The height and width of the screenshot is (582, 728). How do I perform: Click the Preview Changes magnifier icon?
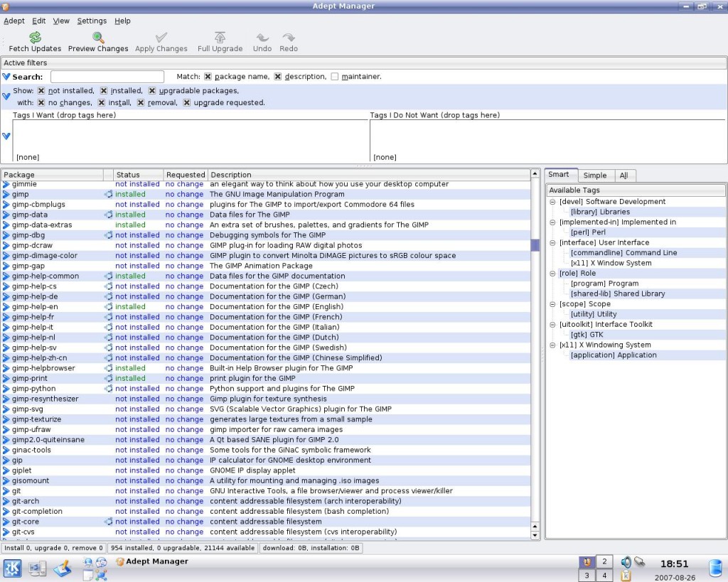point(98,37)
